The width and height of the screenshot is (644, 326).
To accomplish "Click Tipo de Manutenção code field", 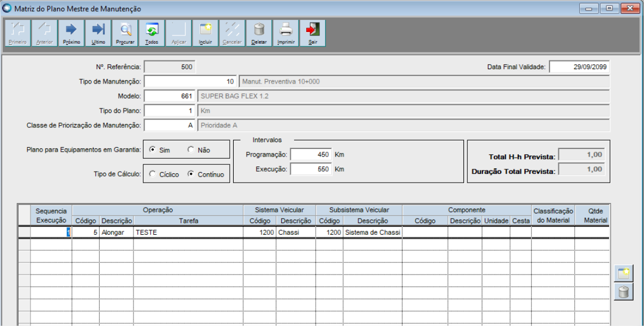I will pos(190,81).
